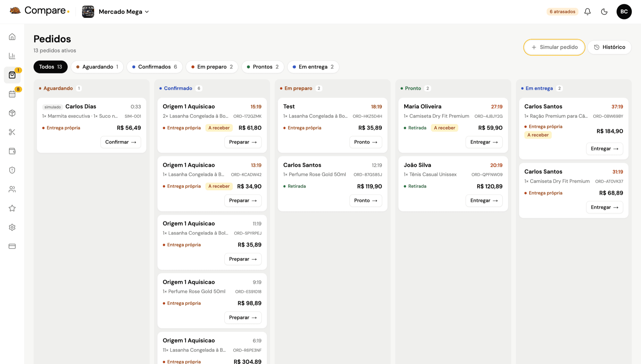Viewport: 641px width, 364px height.
Task: Click the Pedidos page title
Action: pos(52,39)
